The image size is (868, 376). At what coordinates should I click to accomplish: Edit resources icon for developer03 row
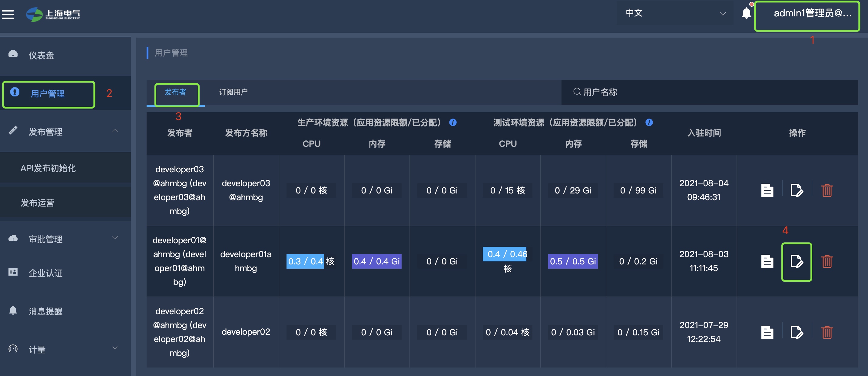[x=797, y=190]
